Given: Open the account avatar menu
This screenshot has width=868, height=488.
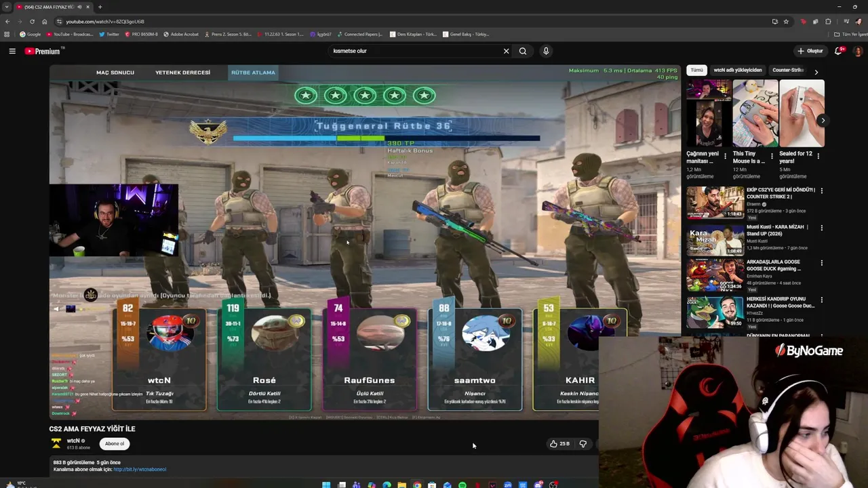Looking at the screenshot, I should (x=858, y=51).
